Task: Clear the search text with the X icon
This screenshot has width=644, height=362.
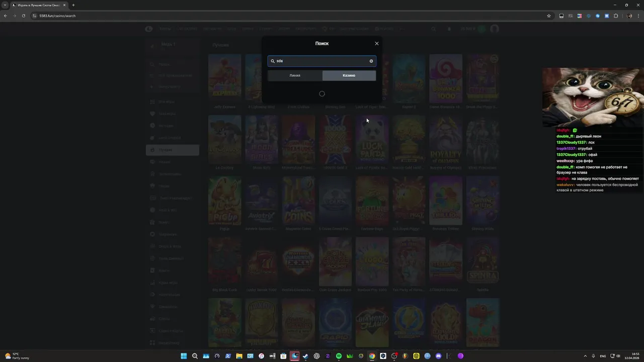Action: coord(371,61)
